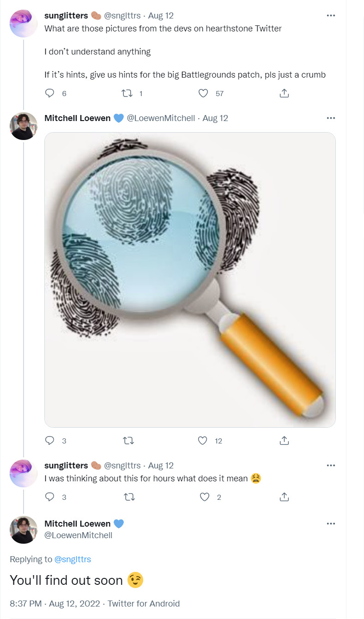364x619 pixels.
Task: Open the @LoewenMitchell handle on the final tweet
Action: [x=78, y=535]
